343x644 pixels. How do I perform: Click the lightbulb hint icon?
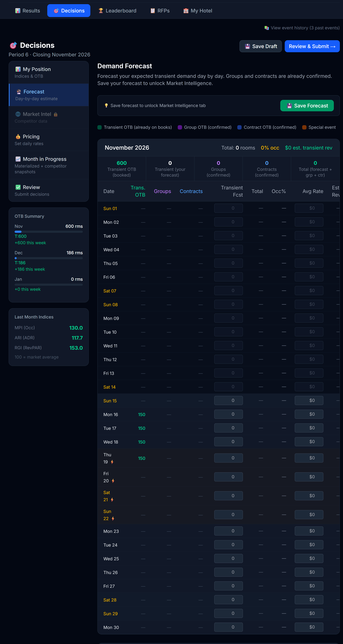click(x=106, y=105)
